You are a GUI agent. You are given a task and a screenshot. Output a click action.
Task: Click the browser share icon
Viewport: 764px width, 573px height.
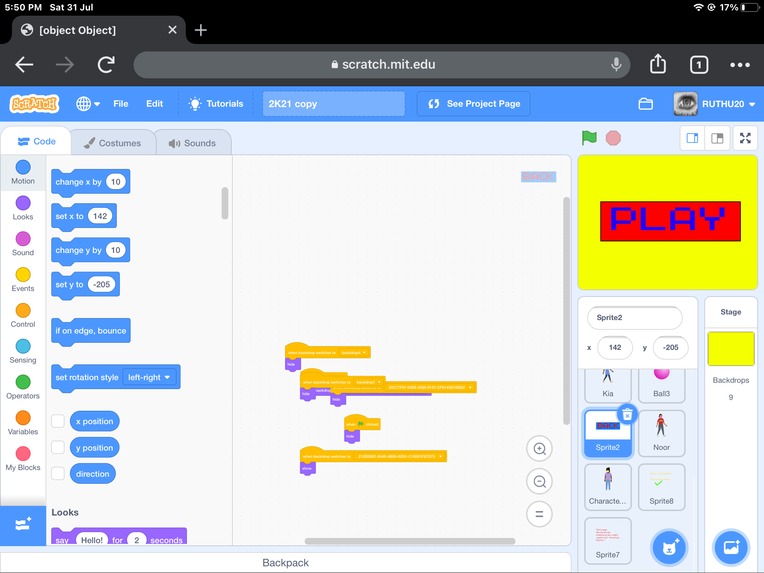click(658, 64)
